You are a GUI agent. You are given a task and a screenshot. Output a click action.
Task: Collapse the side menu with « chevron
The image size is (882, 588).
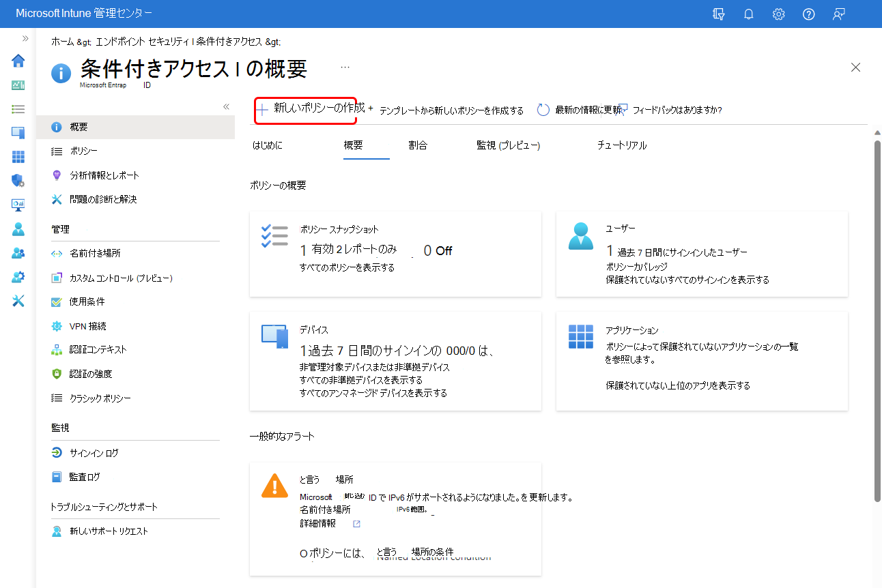point(227,107)
